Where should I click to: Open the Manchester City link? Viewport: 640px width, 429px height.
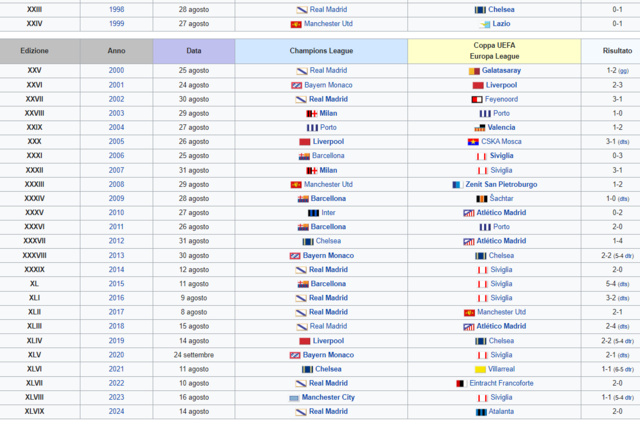328,397
